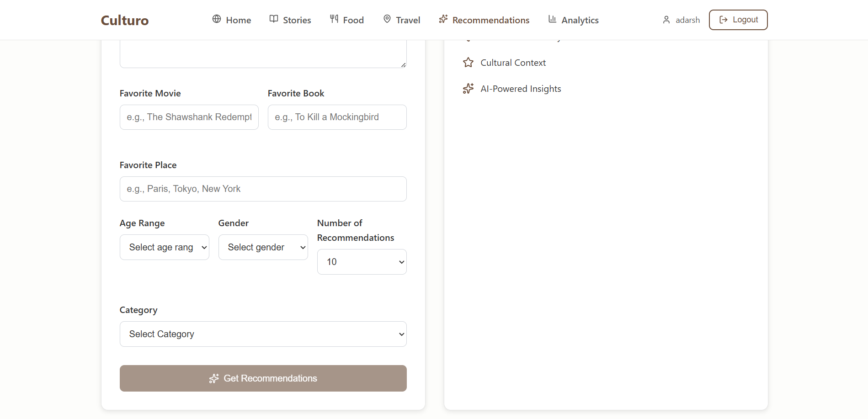The image size is (868, 419).
Task: Open the Select gender dropdown
Action: 263,247
